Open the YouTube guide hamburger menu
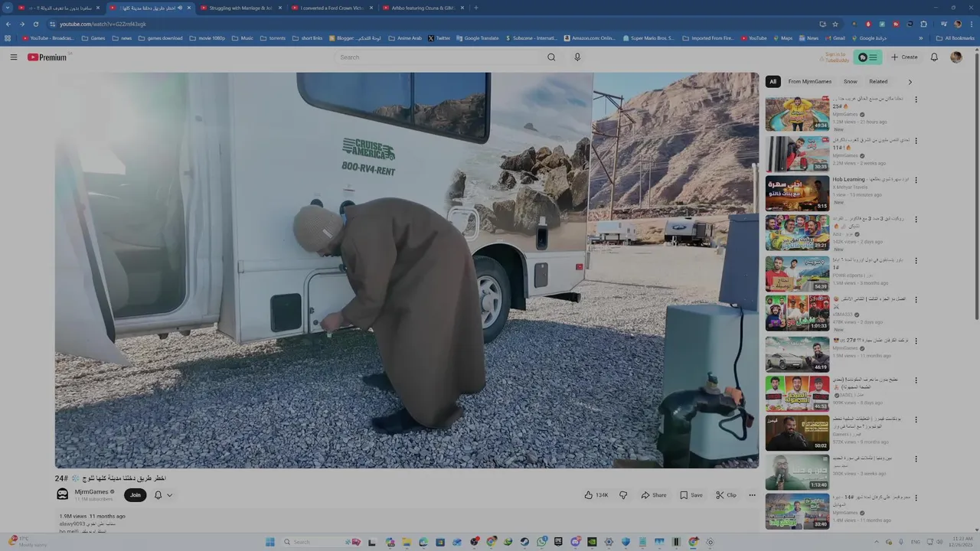Screen dimensions: 980x551 click(13, 57)
